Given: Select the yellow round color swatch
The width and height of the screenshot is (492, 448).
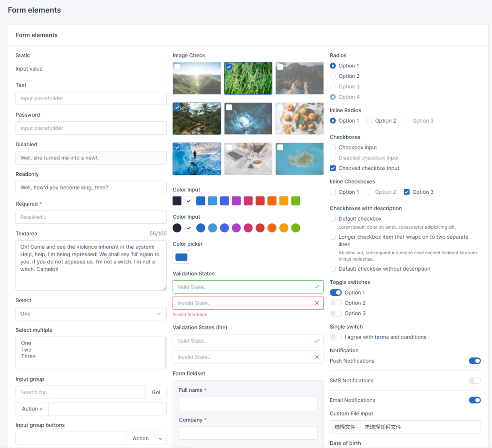Looking at the screenshot, I should [x=284, y=228].
